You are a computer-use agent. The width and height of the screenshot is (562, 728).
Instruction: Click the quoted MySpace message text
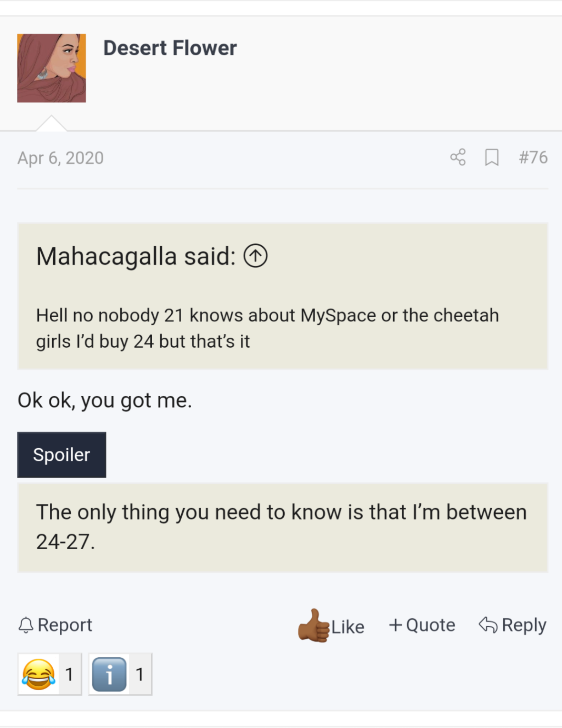(x=267, y=328)
